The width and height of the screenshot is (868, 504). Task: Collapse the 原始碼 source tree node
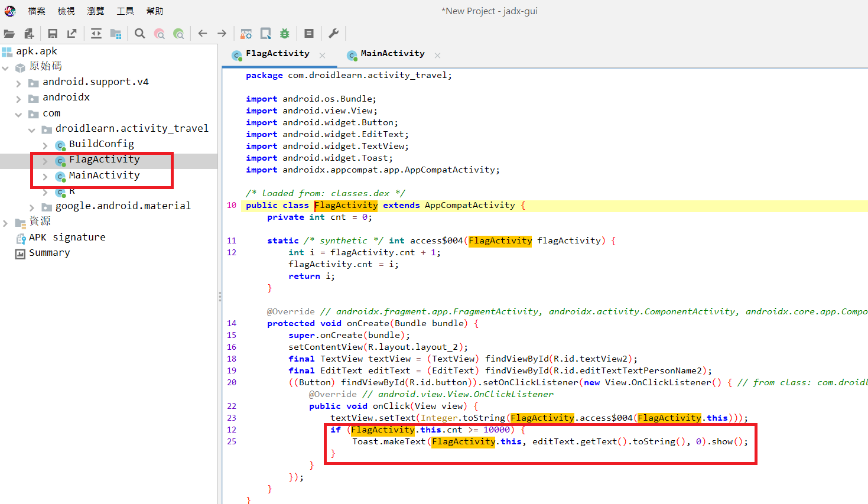(x=5, y=68)
